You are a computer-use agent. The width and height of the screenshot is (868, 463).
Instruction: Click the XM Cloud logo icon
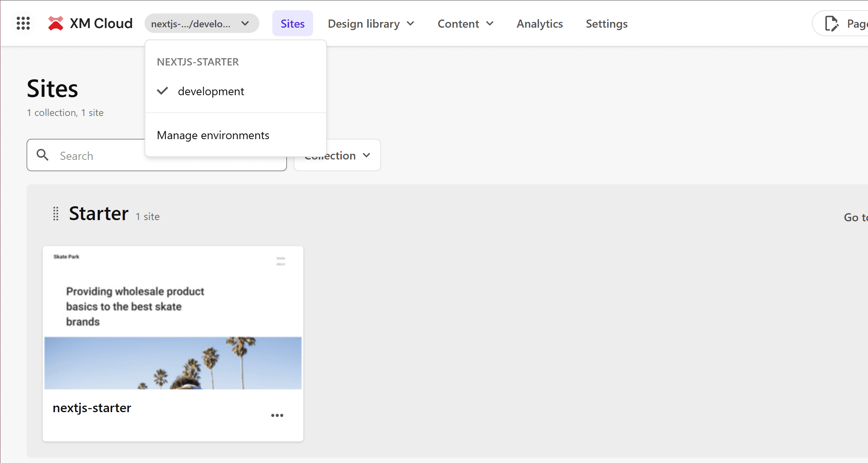coord(56,23)
